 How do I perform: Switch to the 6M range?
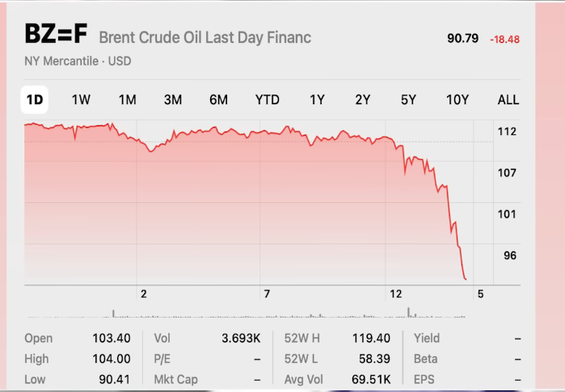(x=218, y=100)
